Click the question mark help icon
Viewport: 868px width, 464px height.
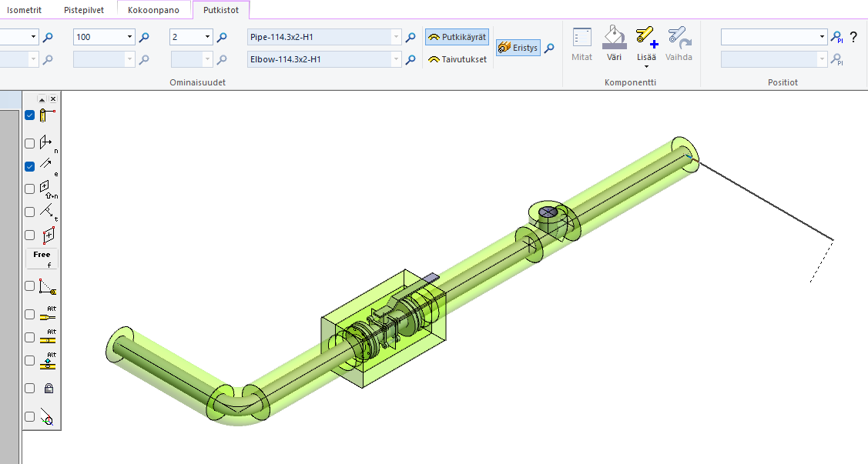(853, 37)
